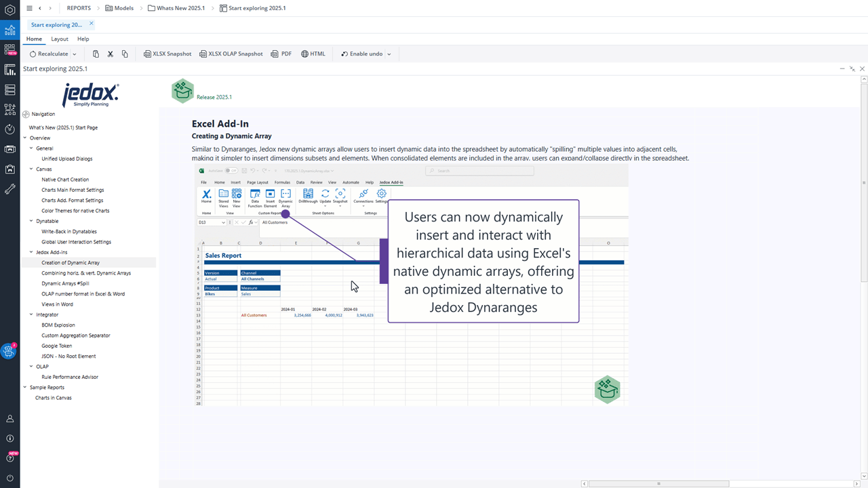Screen dimensions: 868x488
Task: Collapse the Canvas tree node
Action: pyautogui.click(x=31, y=169)
